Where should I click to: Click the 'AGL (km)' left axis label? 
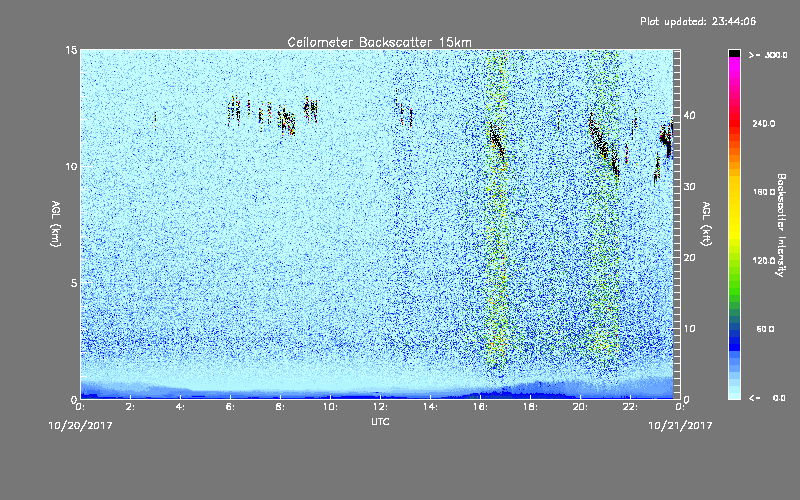click(x=56, y=223)
